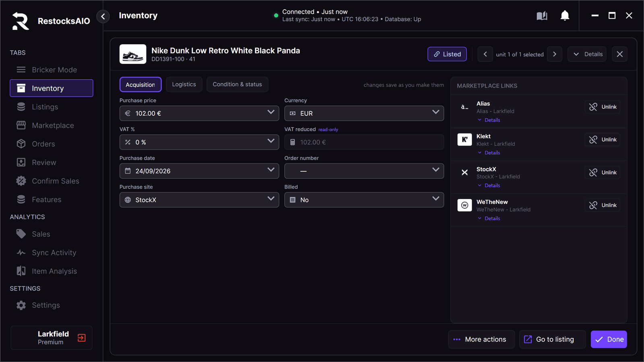Open the Purchase site dropdown

click(199, 200)
